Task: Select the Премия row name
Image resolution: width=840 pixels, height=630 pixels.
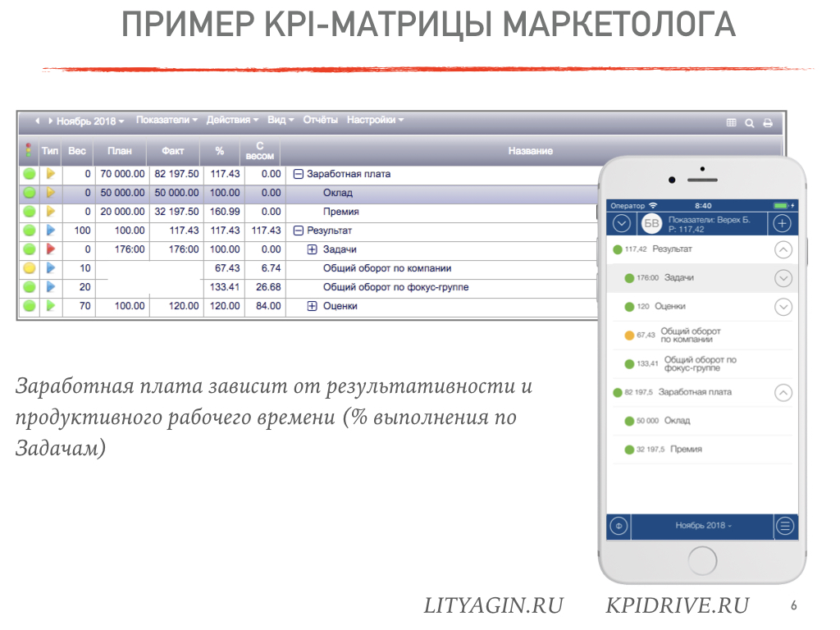Action: tap(340, 212)
